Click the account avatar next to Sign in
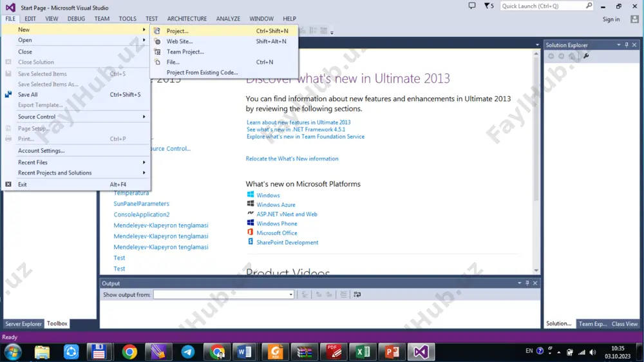The image size is (644, 362). [634, 19]
